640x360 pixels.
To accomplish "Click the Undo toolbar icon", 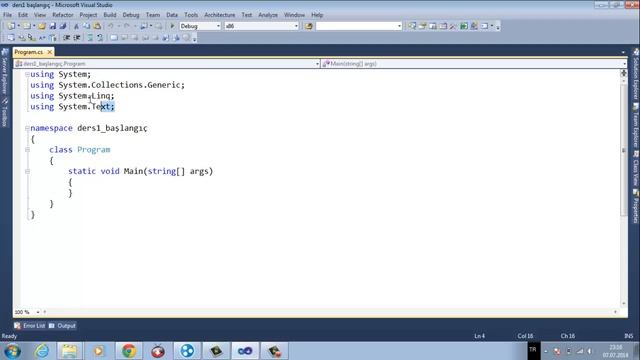I will pos(111,26).
